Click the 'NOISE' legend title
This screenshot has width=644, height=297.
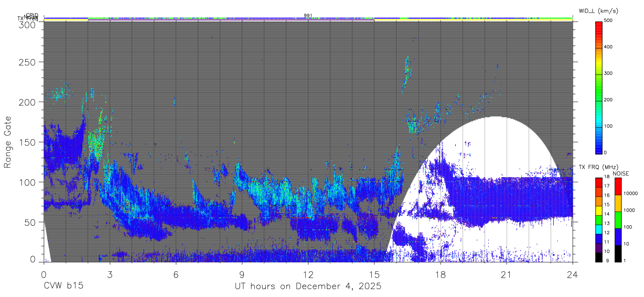[x=620, y=173]
